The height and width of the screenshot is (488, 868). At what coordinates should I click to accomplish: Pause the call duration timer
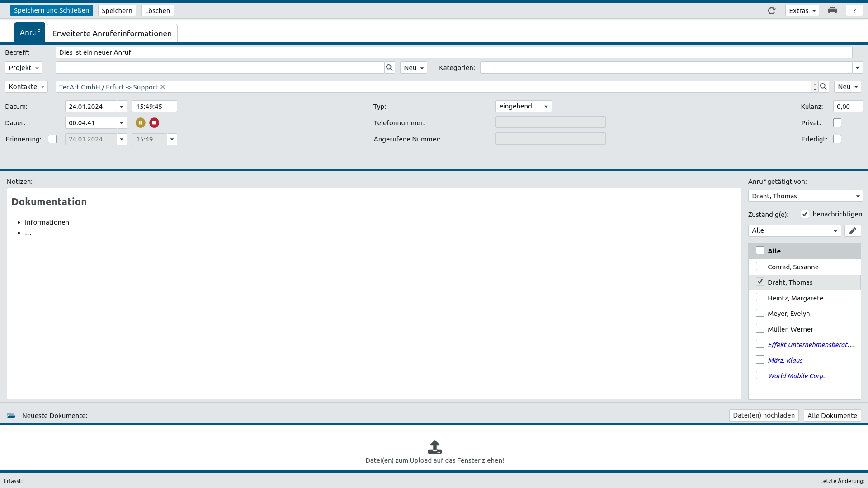pyautogui.click(x=141, y=123)
